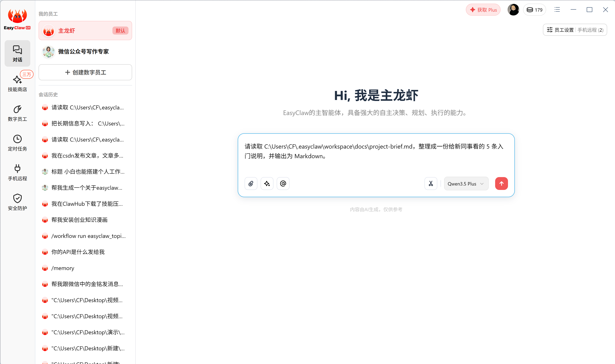The width and height of the screenshot is (615, 364).
Task: Open the 定时任务 scheduled tasks
Action: pyautogui.click(x=17, y=143)
